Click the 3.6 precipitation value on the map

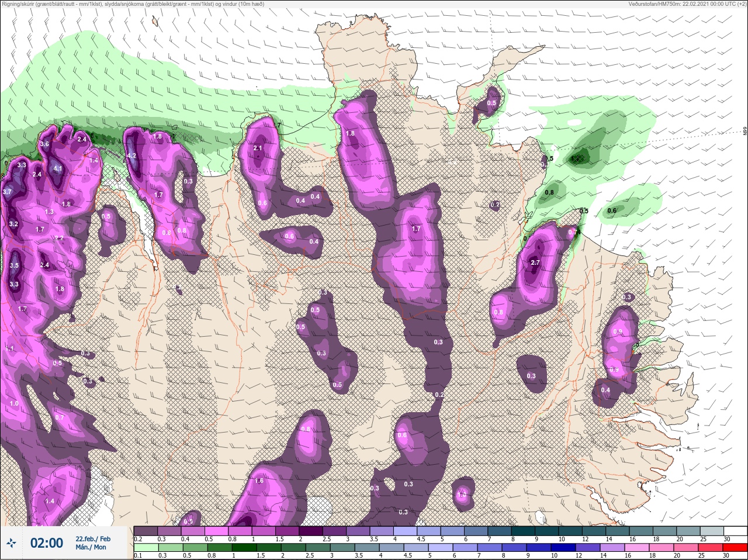[44, 144]
